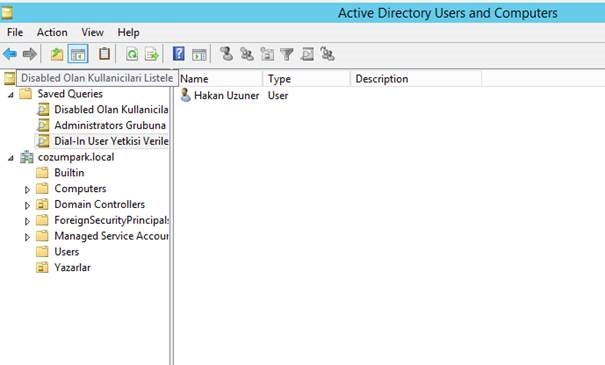Expand the Domain Controllers node
The image size is (605, 365).
coord(27,205)
